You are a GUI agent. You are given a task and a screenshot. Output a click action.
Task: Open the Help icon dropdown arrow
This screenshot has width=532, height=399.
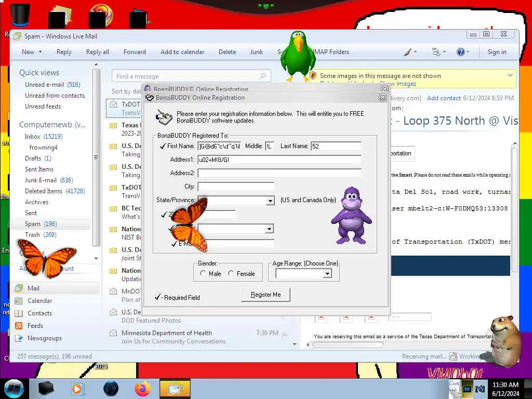coord(468,52)
